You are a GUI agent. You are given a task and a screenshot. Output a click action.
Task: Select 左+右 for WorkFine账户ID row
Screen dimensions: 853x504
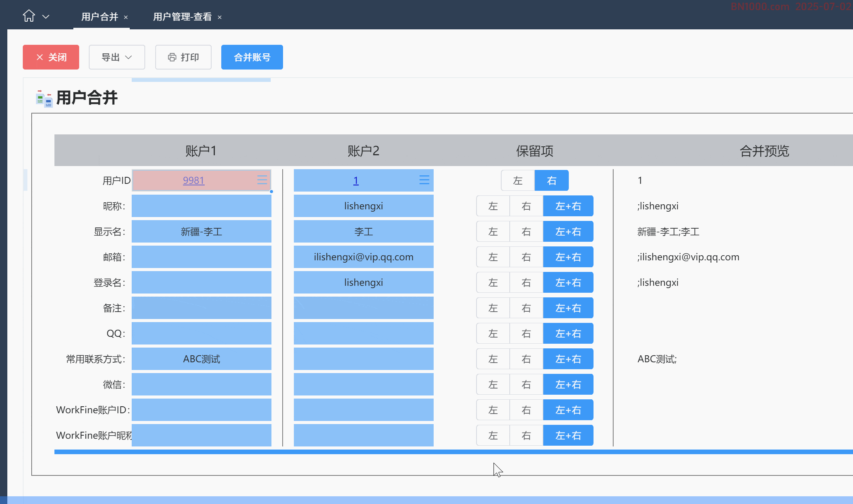click(568, 410)
